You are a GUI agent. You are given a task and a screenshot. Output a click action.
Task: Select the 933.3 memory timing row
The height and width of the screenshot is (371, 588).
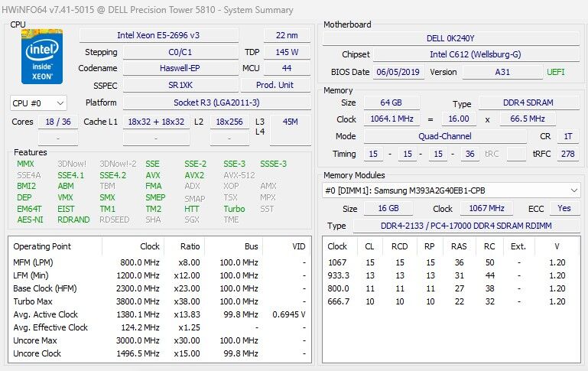451,275
